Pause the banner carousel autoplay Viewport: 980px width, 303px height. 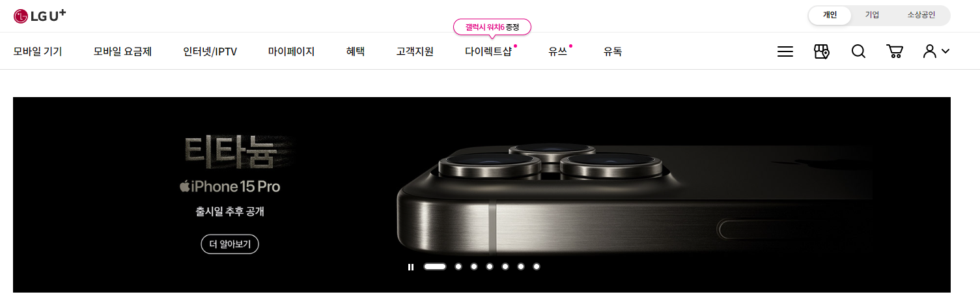tap(411, 267)
